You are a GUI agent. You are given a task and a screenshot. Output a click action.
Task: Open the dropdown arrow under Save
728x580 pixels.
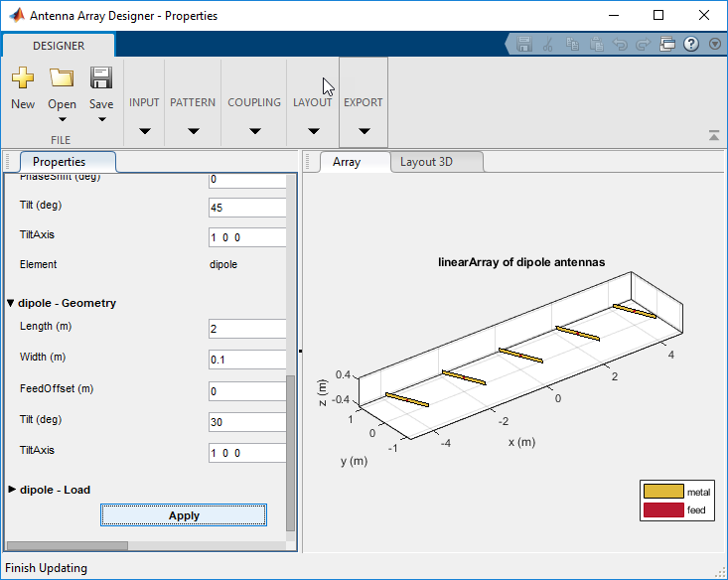coord(102,119)
